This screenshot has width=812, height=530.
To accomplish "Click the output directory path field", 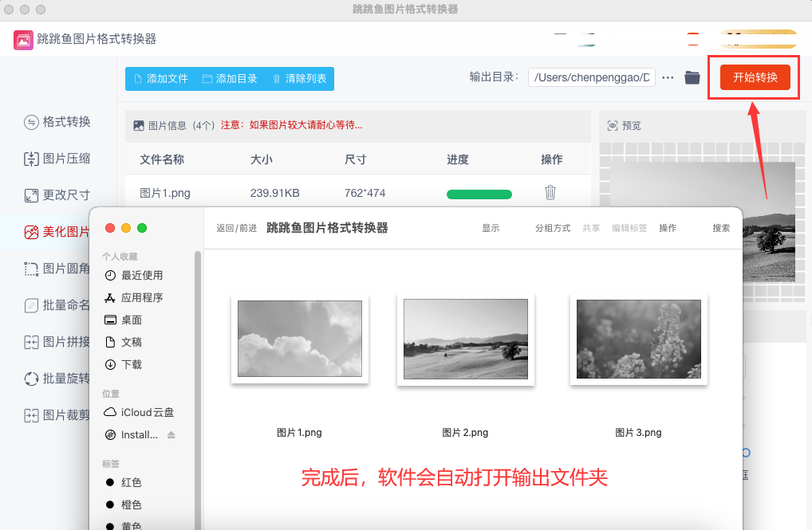I will click(x=591, y=77).
